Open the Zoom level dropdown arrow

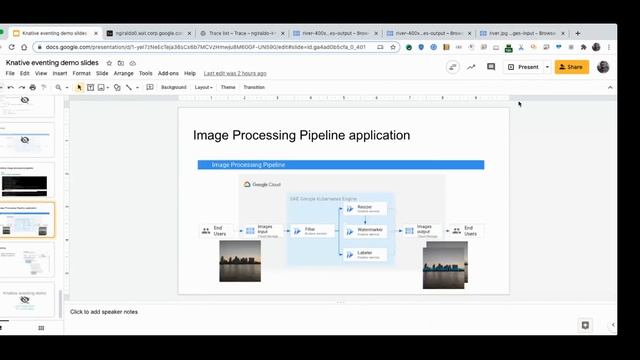(67, 87)
